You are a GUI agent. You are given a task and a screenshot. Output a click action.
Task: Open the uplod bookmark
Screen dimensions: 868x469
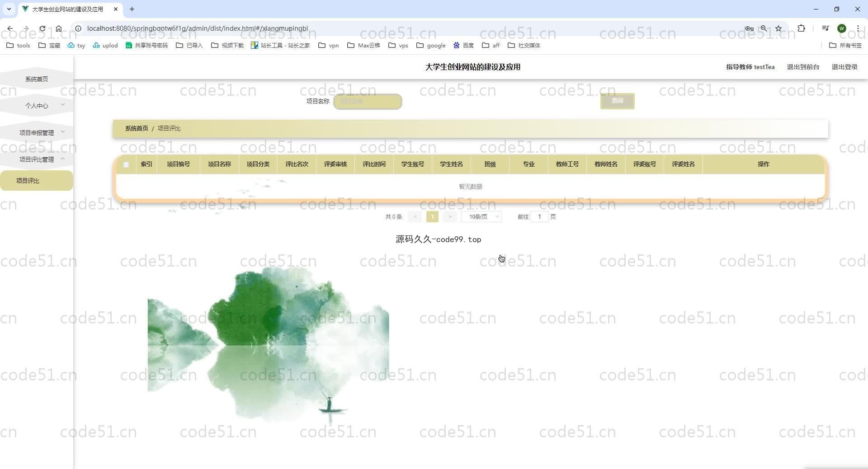coord(105,45)
